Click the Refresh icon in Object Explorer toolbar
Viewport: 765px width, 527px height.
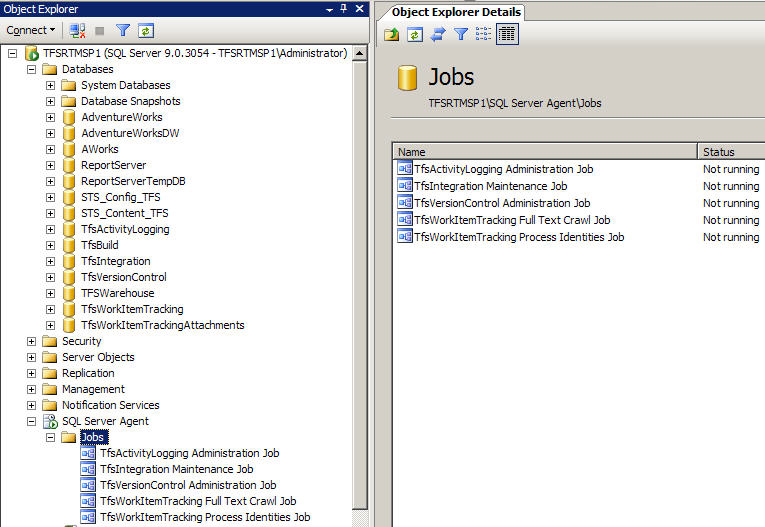click(x=145, y=31)
